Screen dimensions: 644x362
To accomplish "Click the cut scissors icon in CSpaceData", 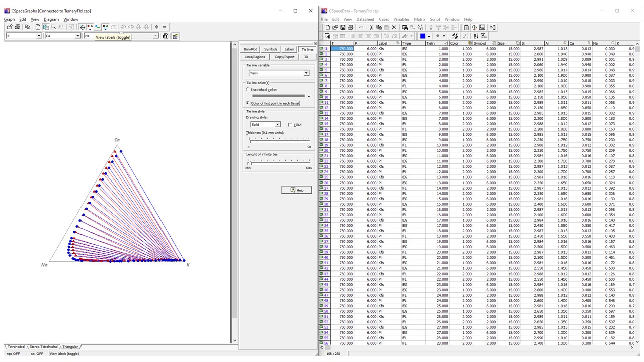I will (x=371, y=27).
